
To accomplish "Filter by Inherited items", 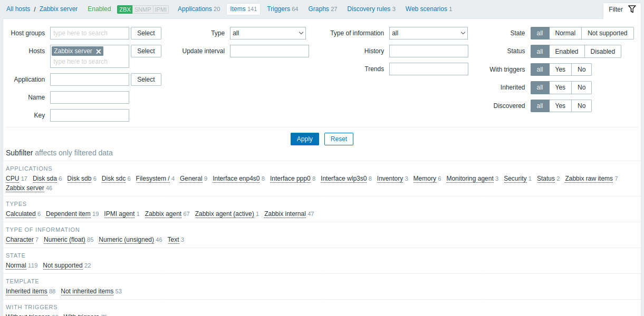I will pyautogui.click(x=26, y=291).
